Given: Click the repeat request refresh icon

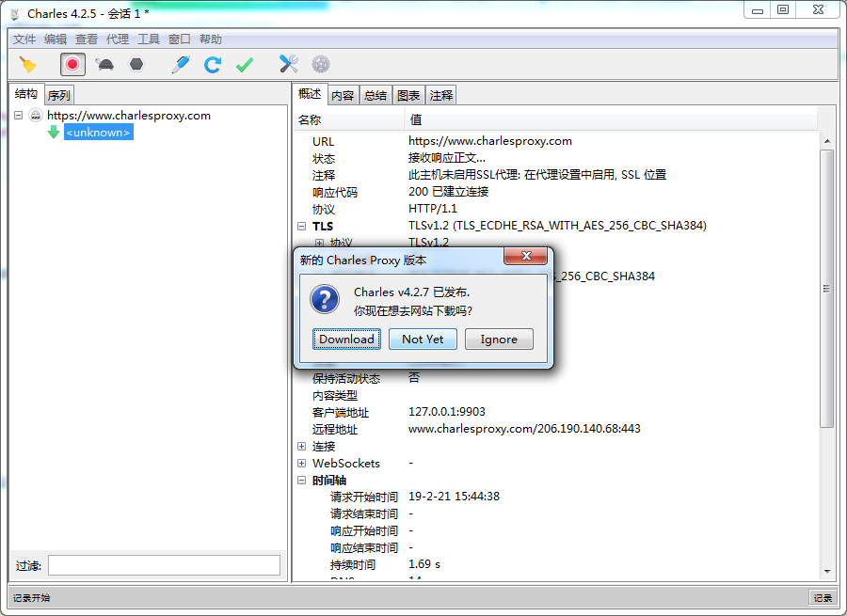Looking at the screenshot, I should tap(213, 65).
